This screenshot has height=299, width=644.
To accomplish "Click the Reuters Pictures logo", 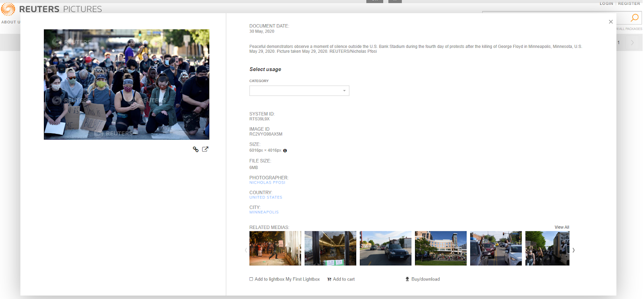I will click(52, 9).
